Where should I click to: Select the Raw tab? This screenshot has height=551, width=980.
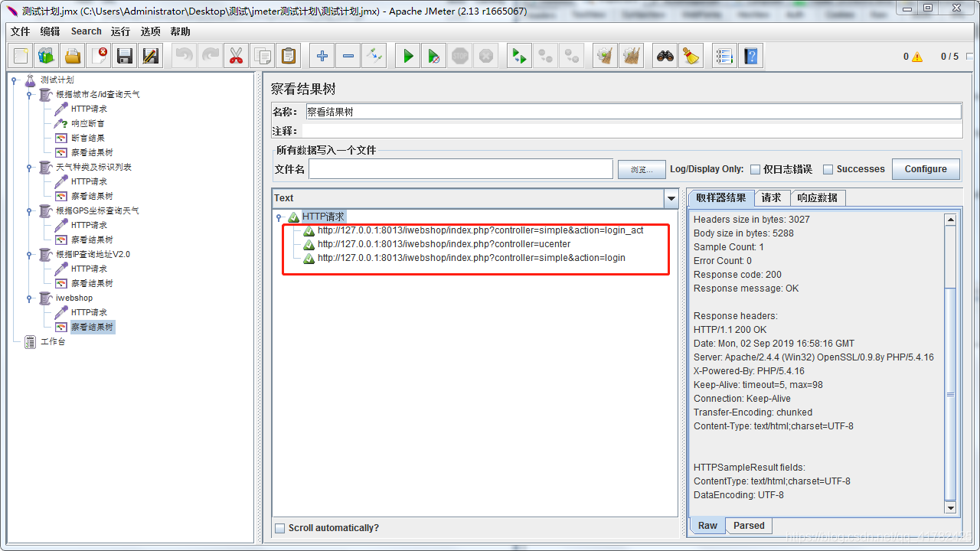pos(707,525)
